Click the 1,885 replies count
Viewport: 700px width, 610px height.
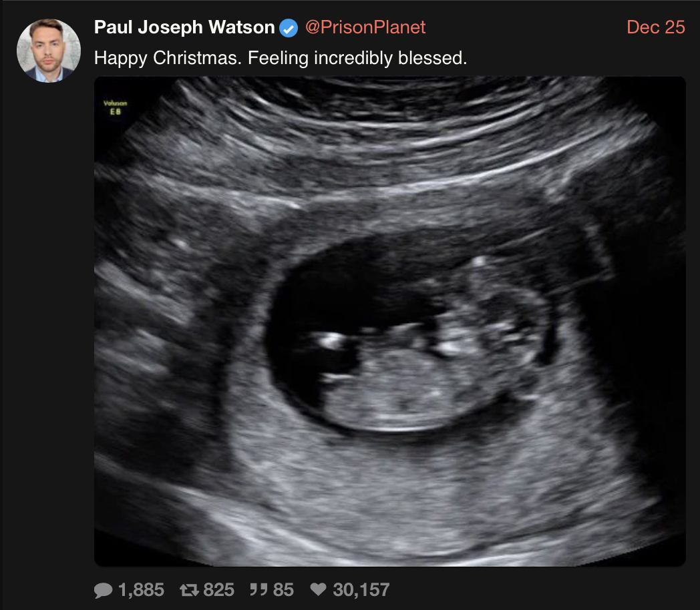[x=141, y=590]
